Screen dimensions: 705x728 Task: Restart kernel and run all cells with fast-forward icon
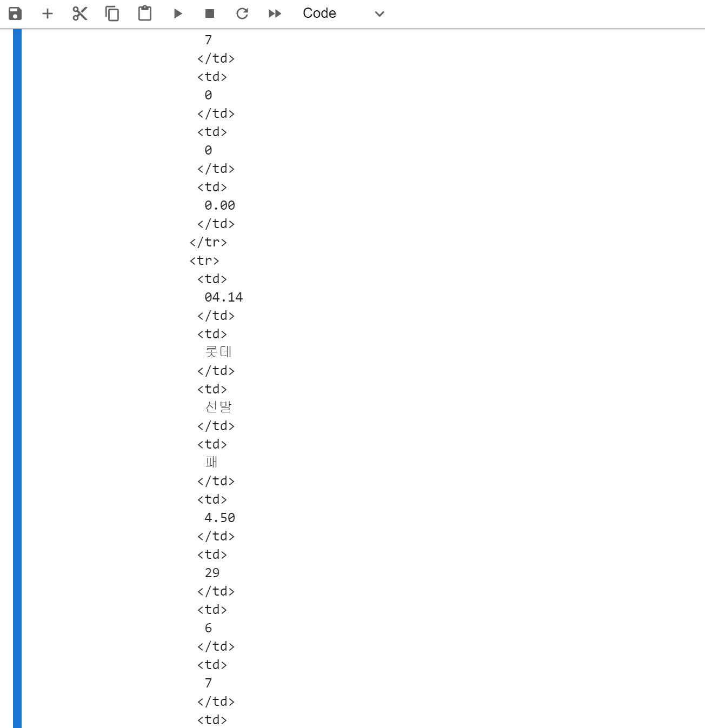275,14
